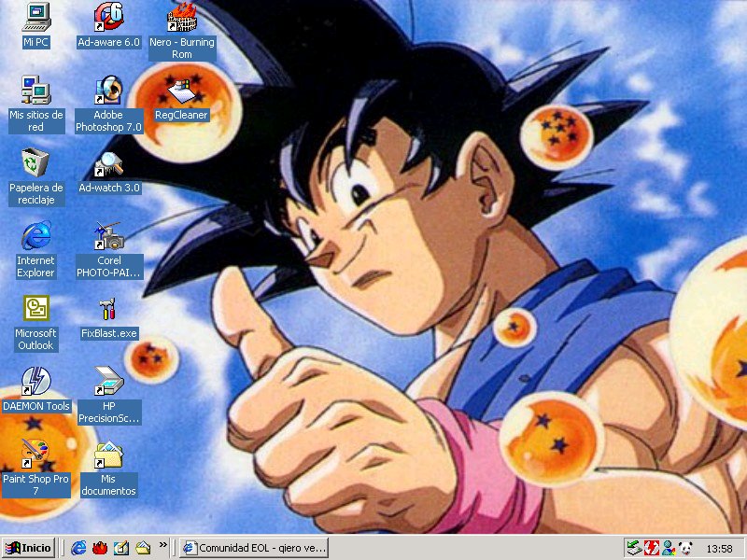Click the Internet Explorer quick launch icon
Viewport: 747px width, 560px height.
(x=78, y=548)
